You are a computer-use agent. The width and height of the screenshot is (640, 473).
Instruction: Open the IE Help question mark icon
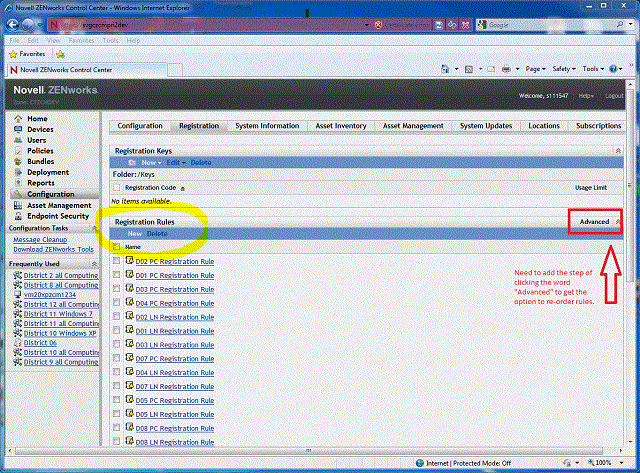(613, 69)
